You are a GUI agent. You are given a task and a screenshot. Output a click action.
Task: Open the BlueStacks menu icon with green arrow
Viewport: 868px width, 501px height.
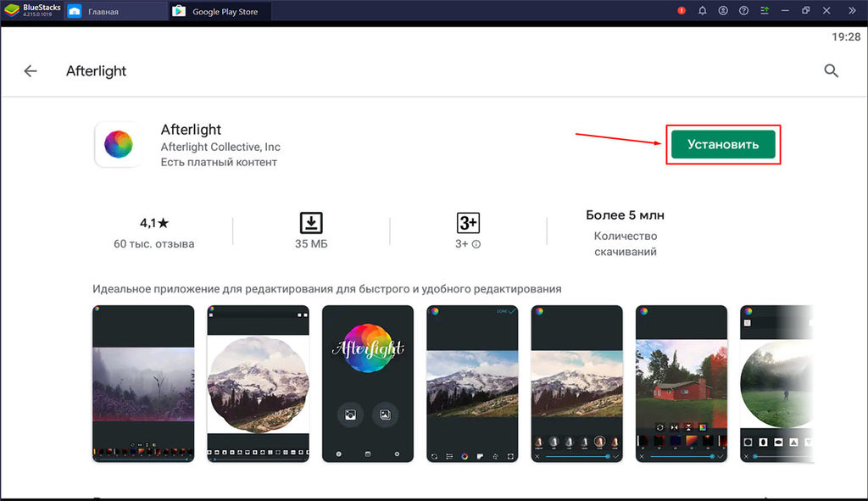pos(765,10)
